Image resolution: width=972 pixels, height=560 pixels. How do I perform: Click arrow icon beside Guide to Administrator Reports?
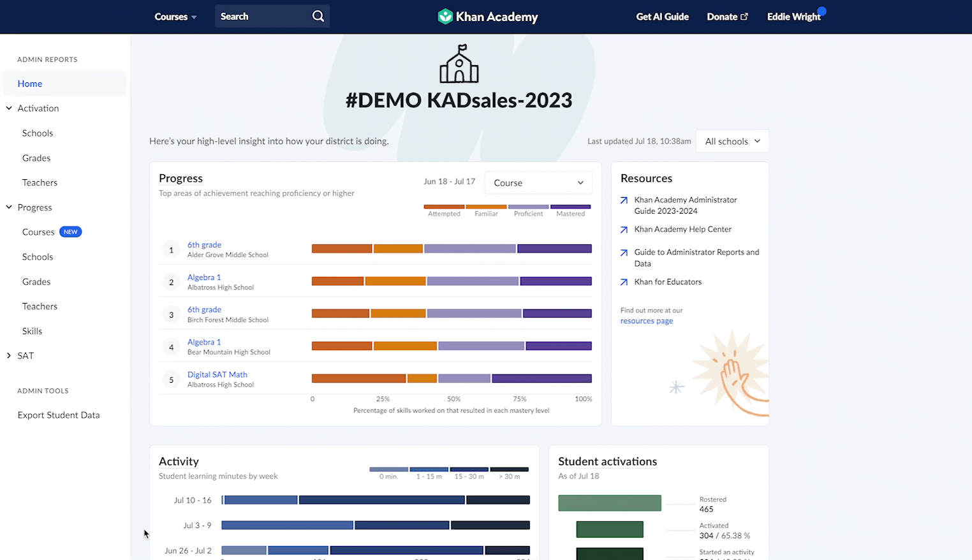pyautogui.click(x=624, y=253)
